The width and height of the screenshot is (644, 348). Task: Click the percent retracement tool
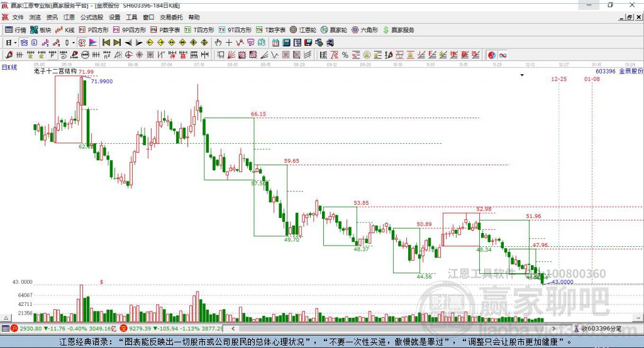(x=345, y=55)
